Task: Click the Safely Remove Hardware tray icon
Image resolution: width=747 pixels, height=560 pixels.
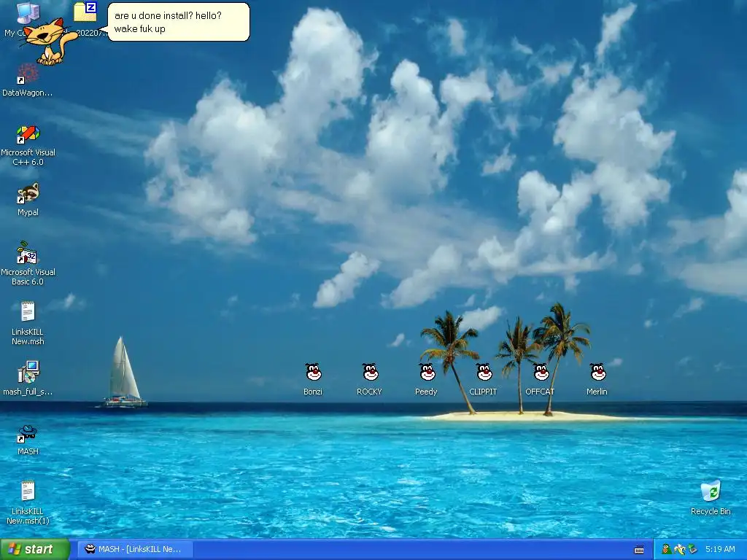Action: click(692, 550)
